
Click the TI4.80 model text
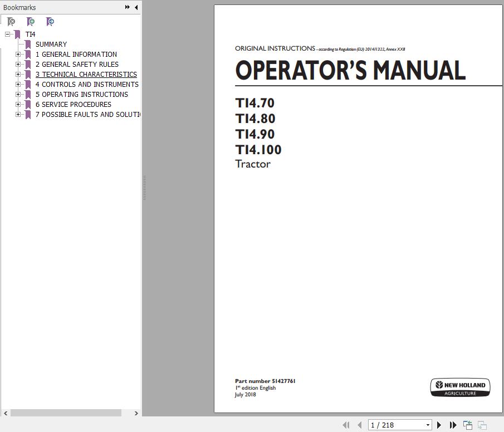tap(255, 119)
